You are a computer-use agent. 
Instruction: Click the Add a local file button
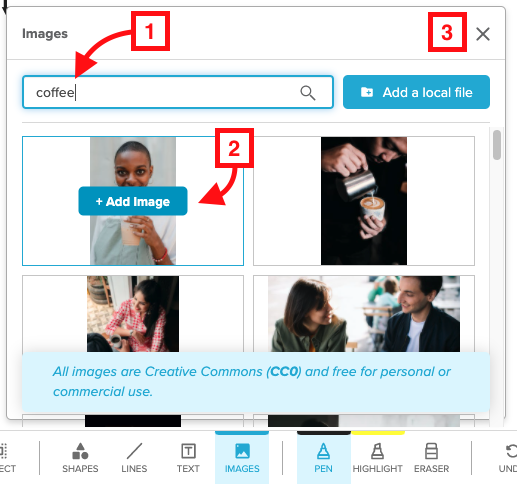(416, 92)
